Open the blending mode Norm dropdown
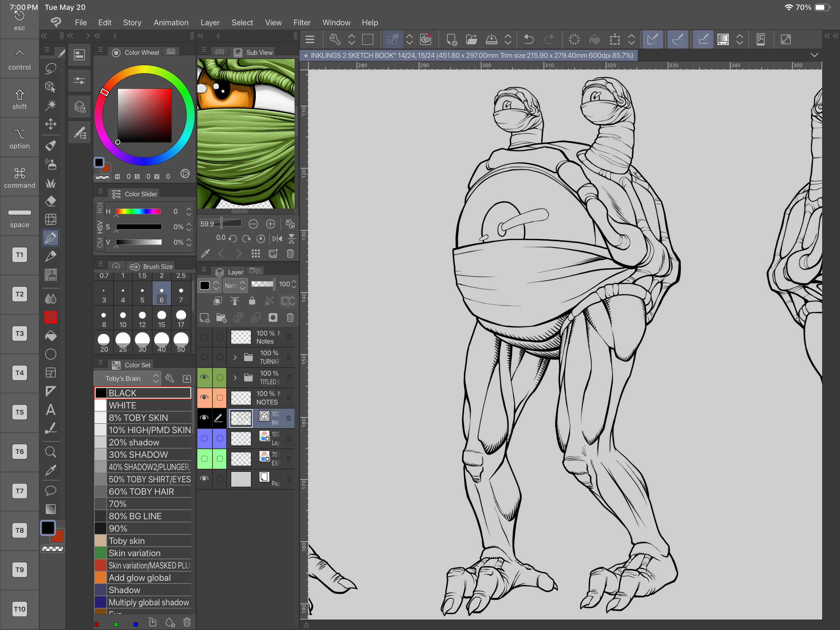 pyautogui.click(x=235, y=285)
